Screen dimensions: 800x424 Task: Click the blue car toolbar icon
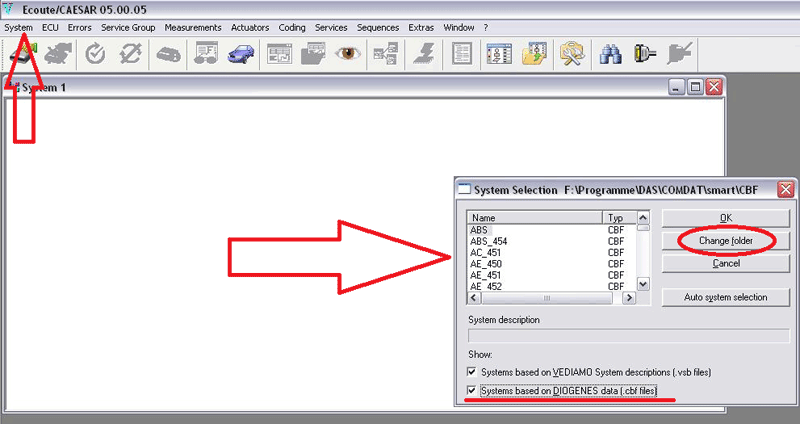click(241, 54)
